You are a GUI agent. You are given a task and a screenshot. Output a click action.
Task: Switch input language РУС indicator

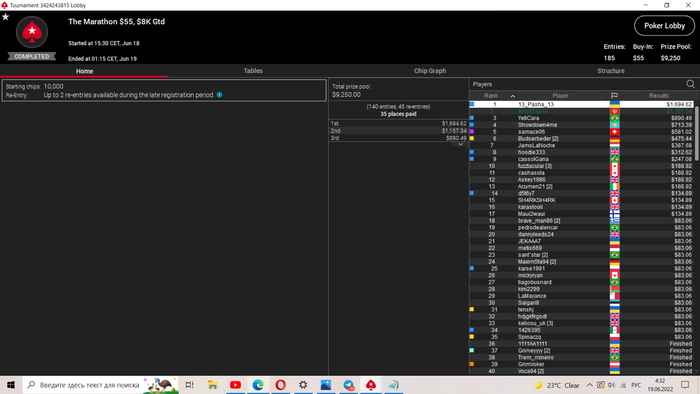pos(636,385)
